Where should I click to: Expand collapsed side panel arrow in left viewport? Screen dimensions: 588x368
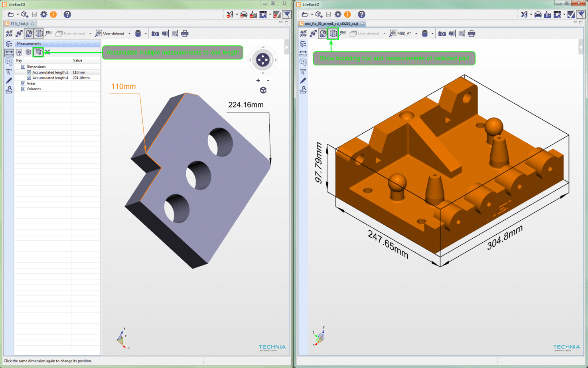(287, 47)
